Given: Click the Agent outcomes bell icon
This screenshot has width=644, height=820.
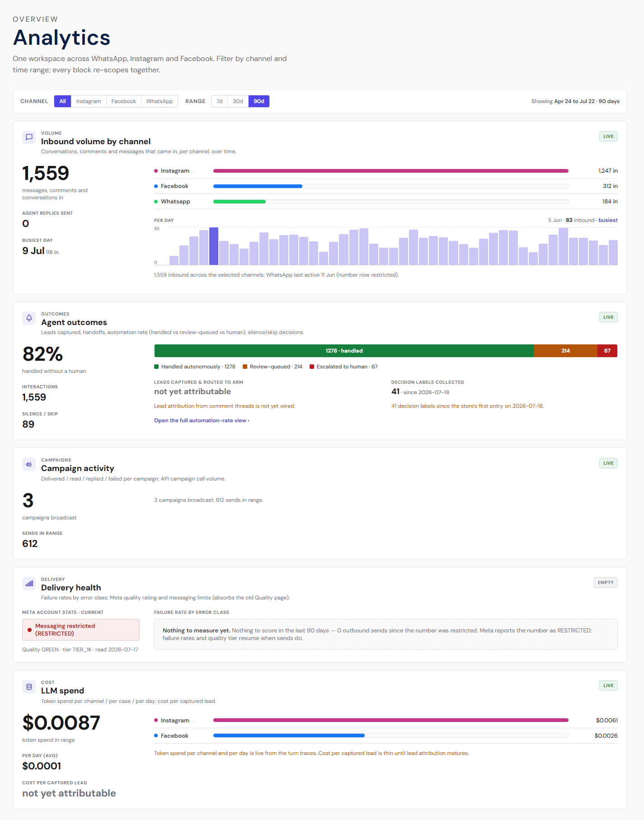Looking at the screenshot, I should pos(29,318).
